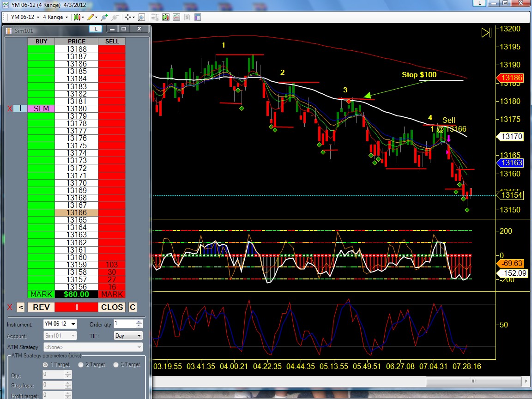Click the orange -69.63 indicator value marker
This screenshot has width=532, height=399.
point(511,264)
